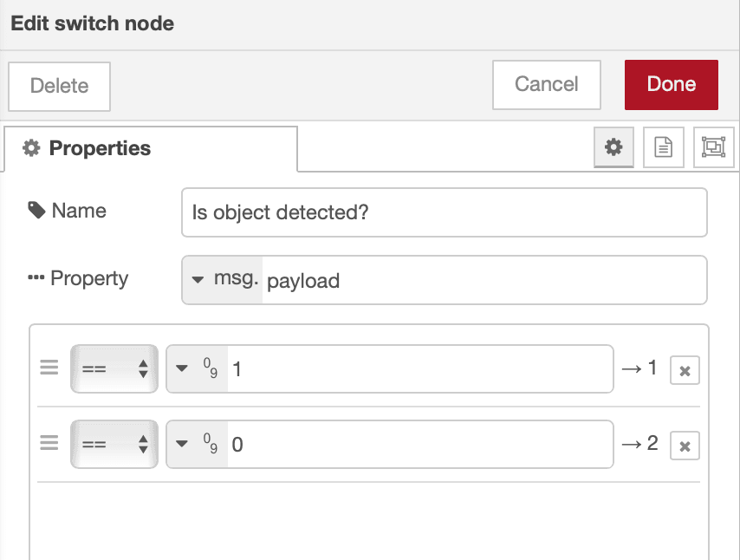Click the edit properties gear icon

(613, 147)
